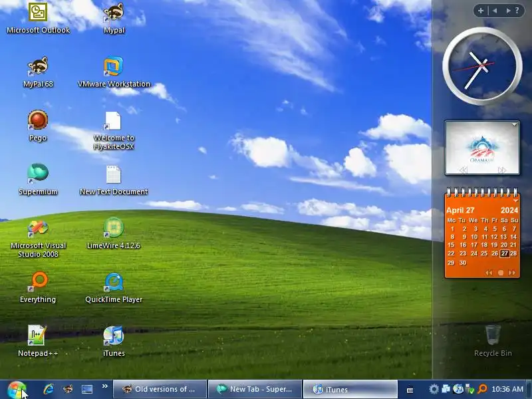Select day 15 in the calendar gadget
Screen dimensions: 532x399
[451, 245]
